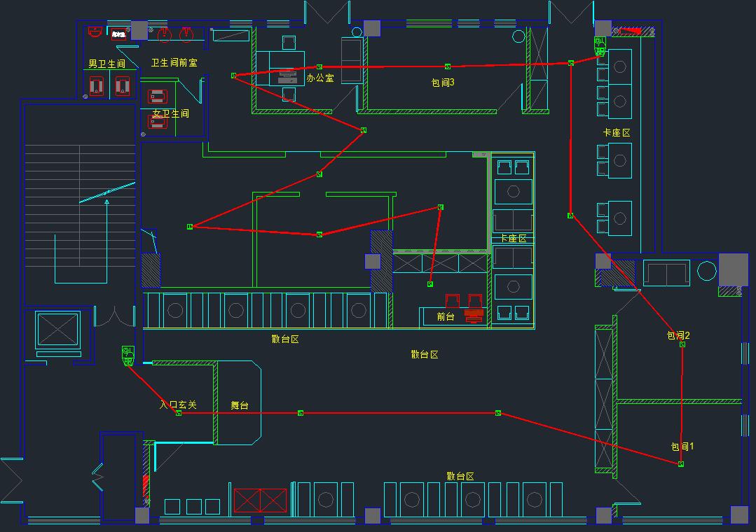Select the red chairs beside 前台 desk
Image resolution: width=756 pixels, height=532 pixels.
tap(463, 300)
